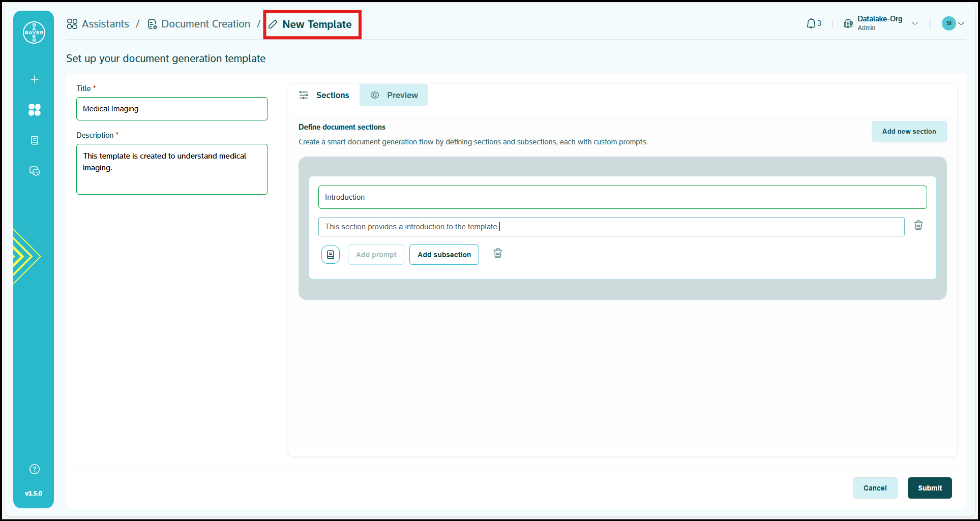Click the plus icon in sidebar
This screenshot has height=521, width=980.
tap(35, 79)
